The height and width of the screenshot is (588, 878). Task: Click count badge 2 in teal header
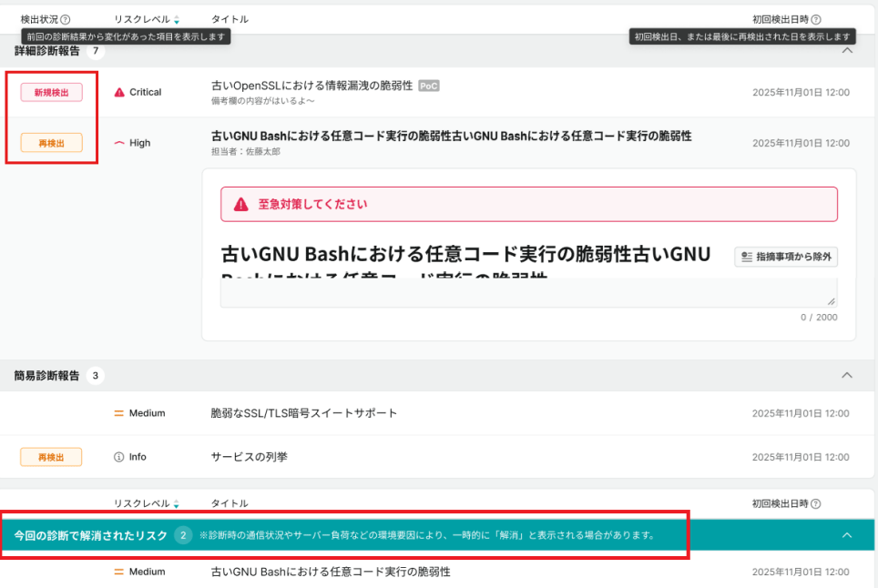183,535
